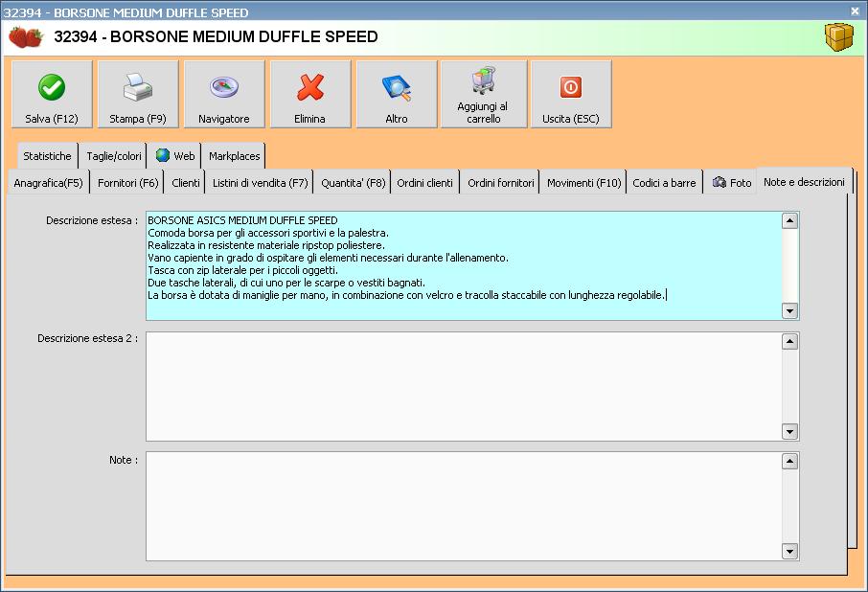This screenshot has width=868, height=592.
Task: Click the line 'Comoda borsa per gli accessori sportivi'
Action: point(268,233)
